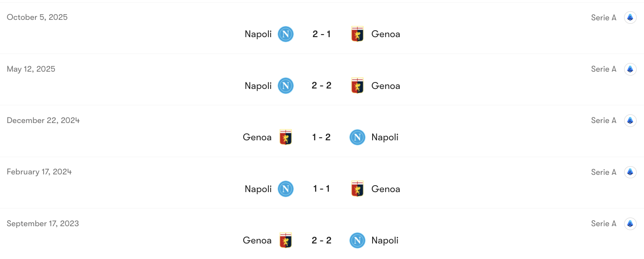Select the Genoa badge in the October 5 row
The width and height of the screenshot is (644, 259).
coord(357,34)
